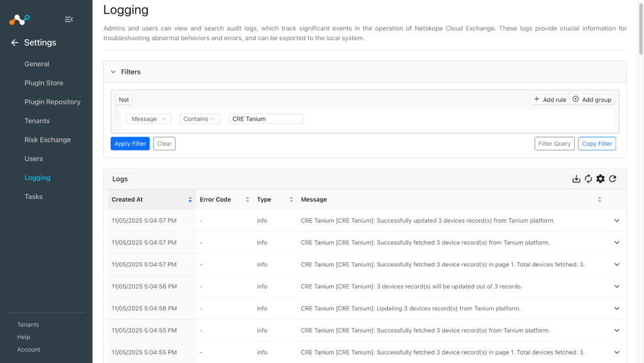Add a new filter rule
This screenshot has width=644, height=363.
click(550, 100)
